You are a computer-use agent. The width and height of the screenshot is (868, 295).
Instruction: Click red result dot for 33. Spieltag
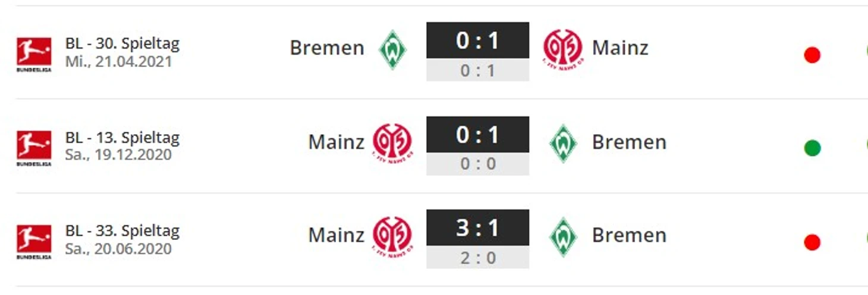[812, 242]
